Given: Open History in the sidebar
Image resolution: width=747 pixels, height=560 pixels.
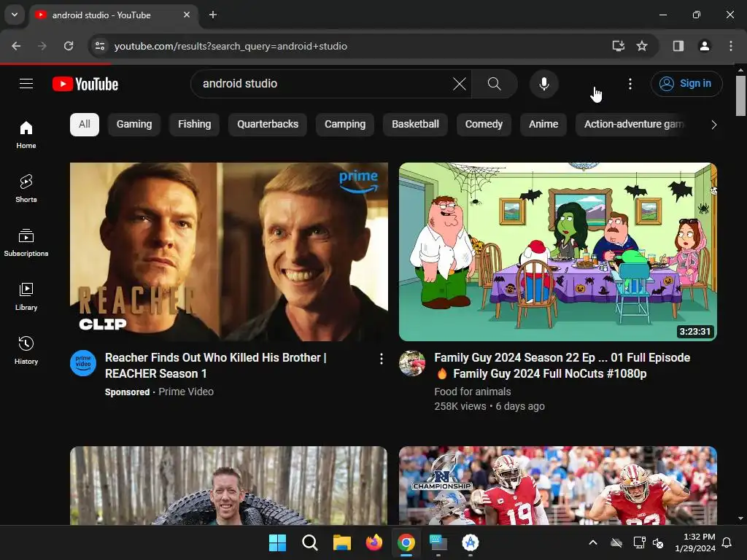Looking at the screenshot, I should [x=26, y=351].
